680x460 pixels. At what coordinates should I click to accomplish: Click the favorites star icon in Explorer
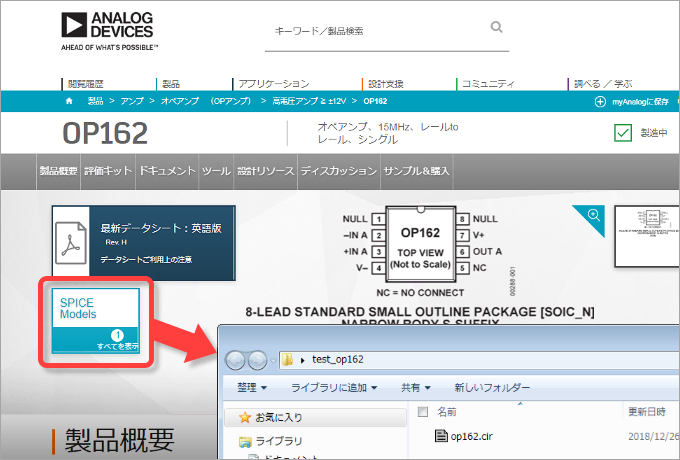click(246, 416)
